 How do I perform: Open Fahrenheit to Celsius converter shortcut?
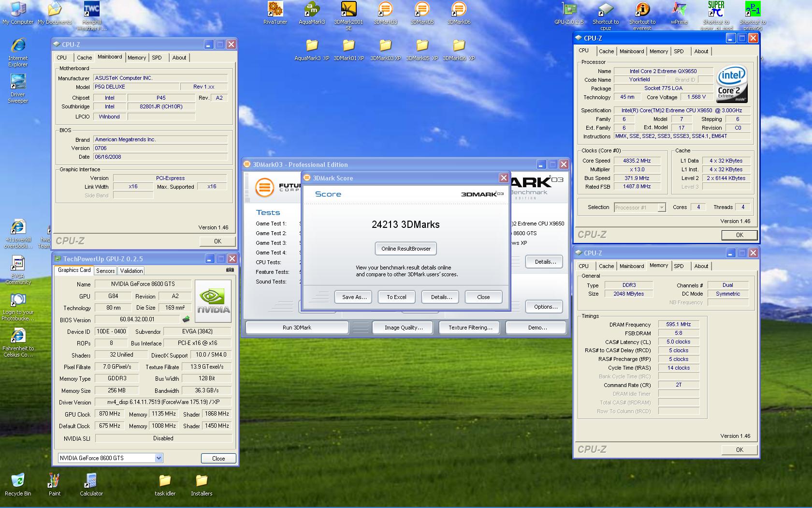tap(18, 342)
